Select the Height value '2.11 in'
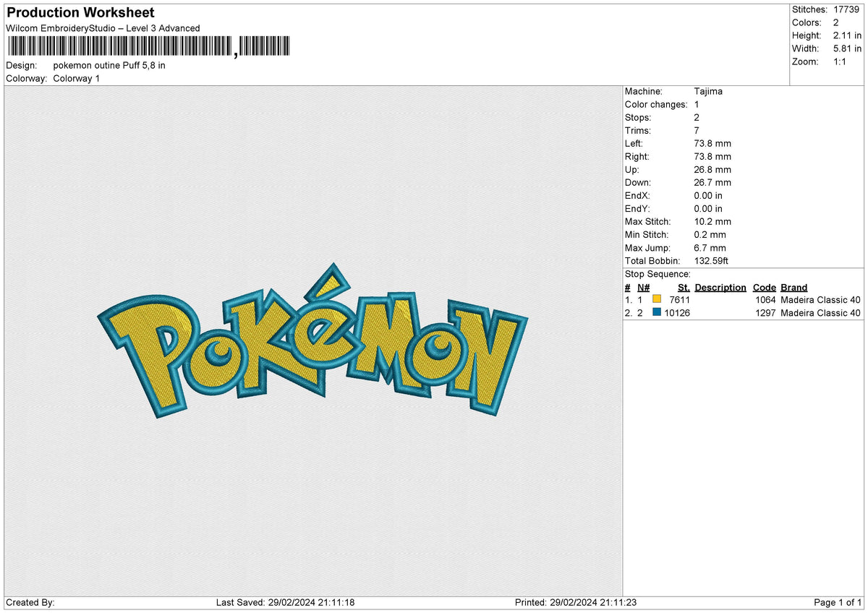Screen dimensions: 868x613 (x=847, y=35)
